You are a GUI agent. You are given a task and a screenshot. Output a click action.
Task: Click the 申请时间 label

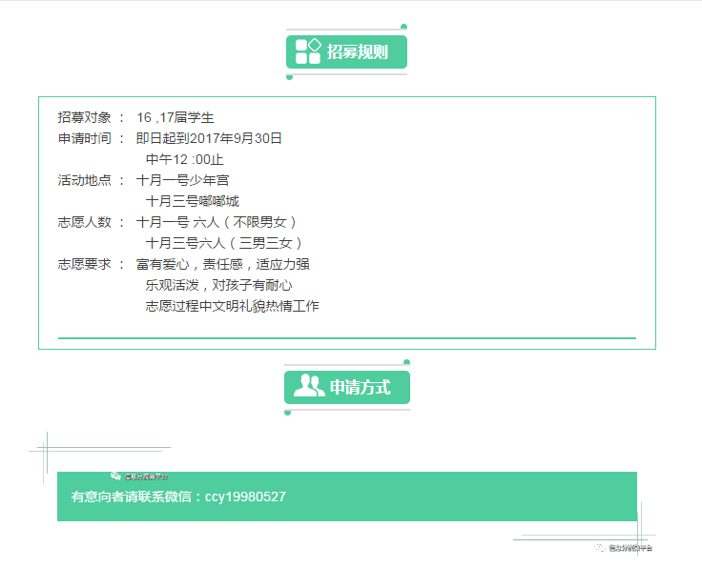(x=85, y=138)
